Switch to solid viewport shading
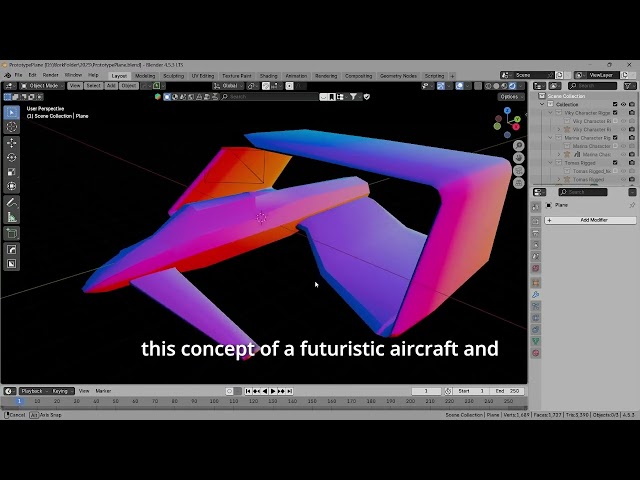This screenshot has height=480, width=640. (x=496, y=86)
